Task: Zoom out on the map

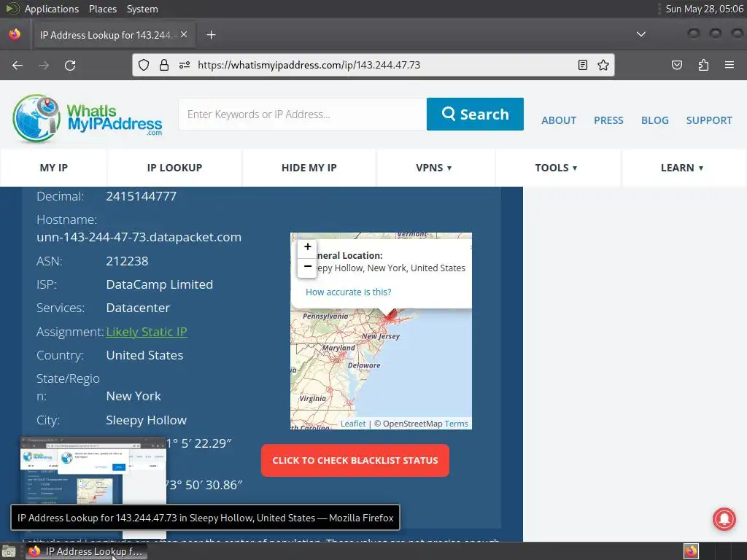Action: point(307,267)
